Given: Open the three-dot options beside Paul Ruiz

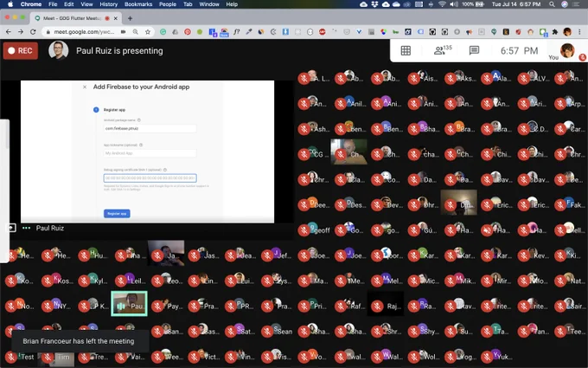Looking at the screenshot, I should click(26, 228).
